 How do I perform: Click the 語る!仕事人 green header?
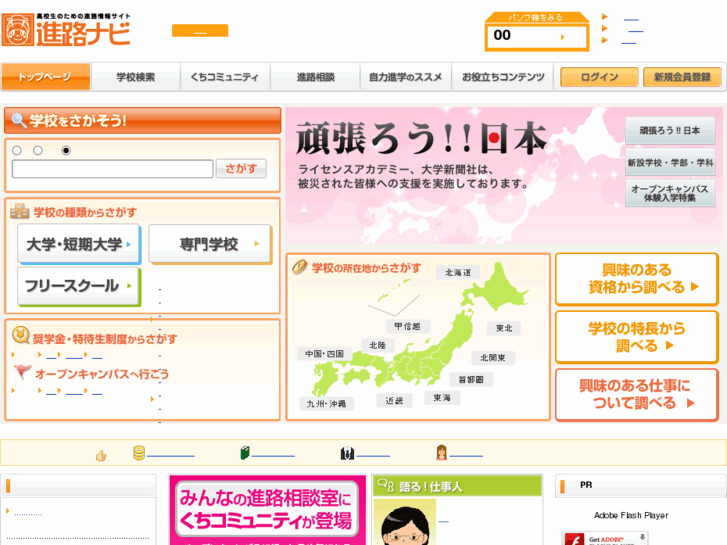[458, 486]
